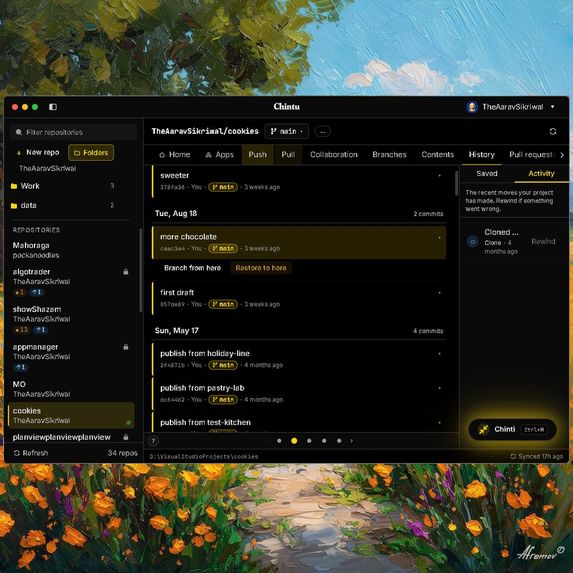Show more tabs with right chevron
The image size is (573, 573).
click(562, 155)
